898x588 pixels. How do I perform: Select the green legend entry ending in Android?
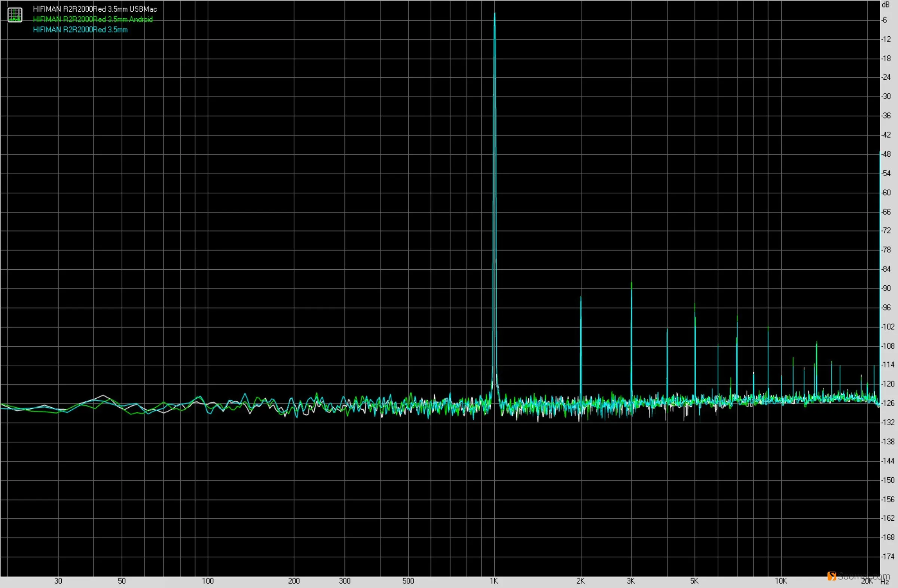pos(93,19)
